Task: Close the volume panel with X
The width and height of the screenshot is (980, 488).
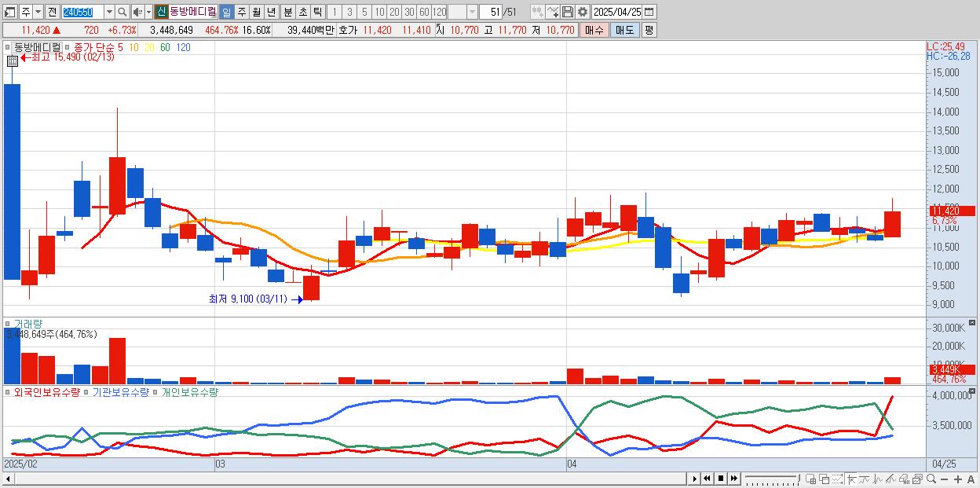Action: 972,323
